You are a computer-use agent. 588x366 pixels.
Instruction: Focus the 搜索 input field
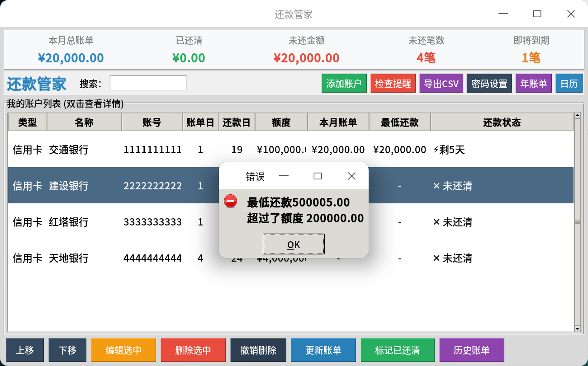click(x=148, y=83)
